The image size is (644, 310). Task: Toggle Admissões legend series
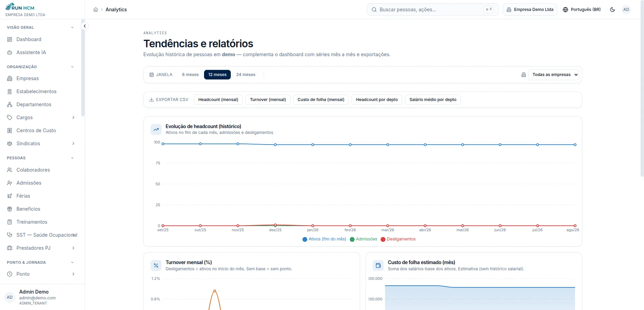(x=363, y=239)
